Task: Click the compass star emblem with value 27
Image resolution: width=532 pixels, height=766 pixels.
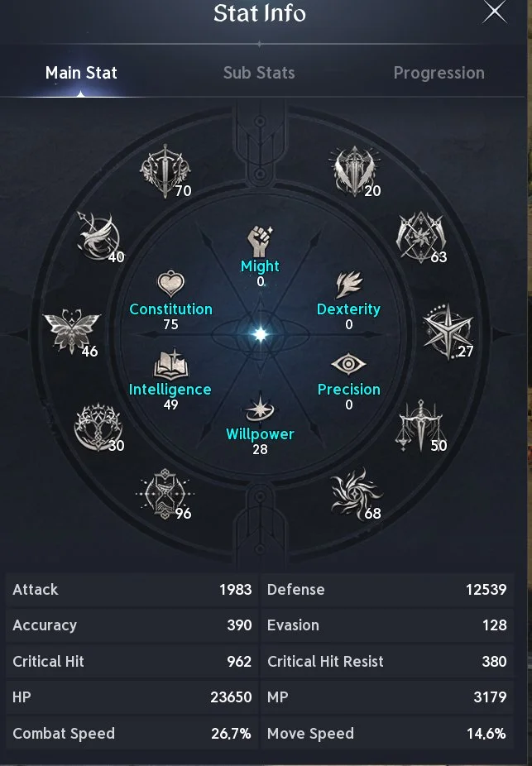Action: pos(448,331)
